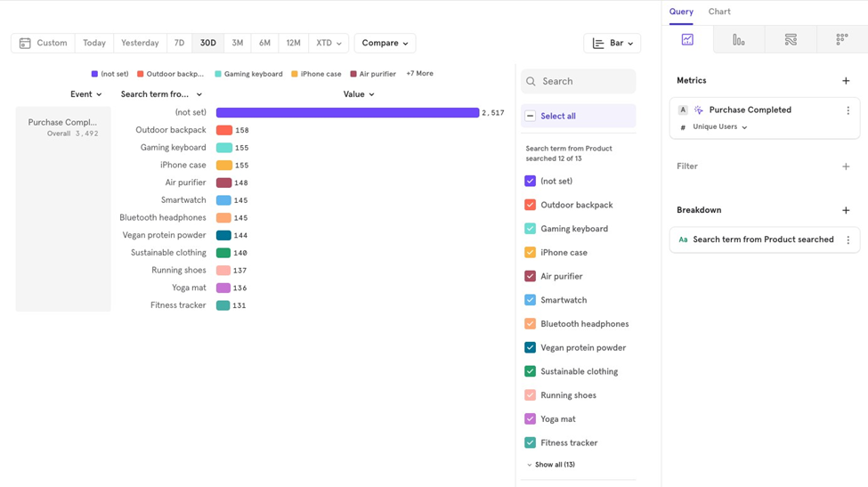Open the Search term breakdown options menu

848,240
